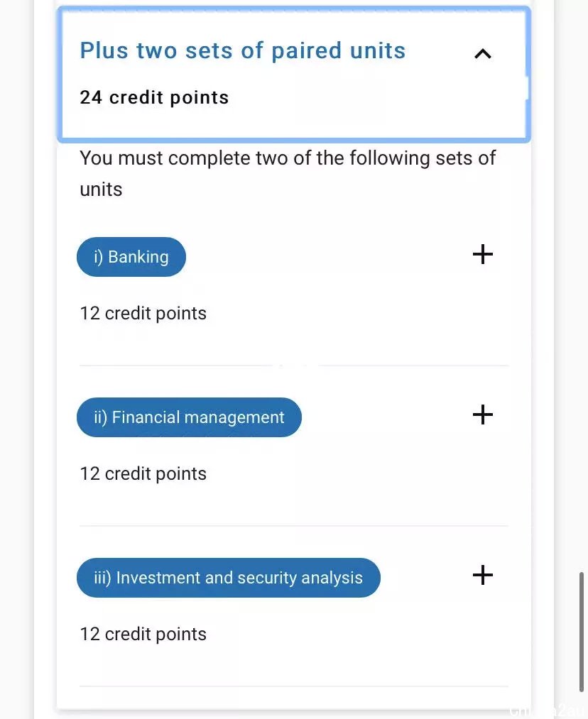Click the word 'units' in the instruction paragraph

(x=101, y=190)
